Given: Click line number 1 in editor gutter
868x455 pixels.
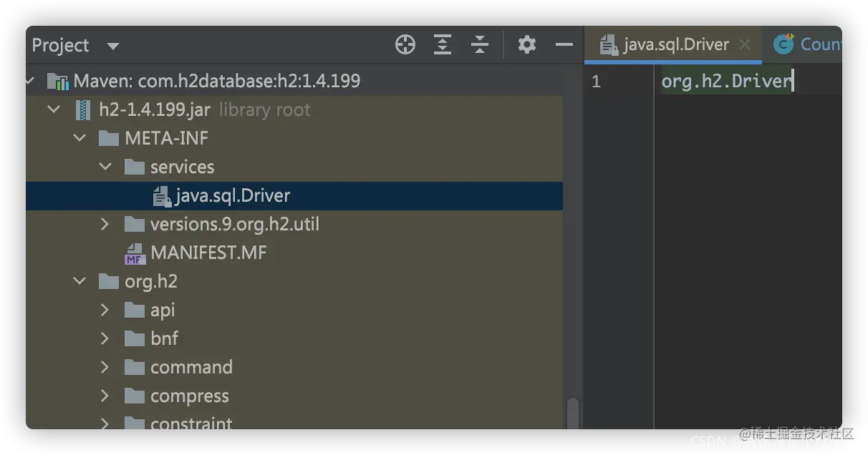Looking at the screenshot, I should pyautogui.click(x=596, y=82).
